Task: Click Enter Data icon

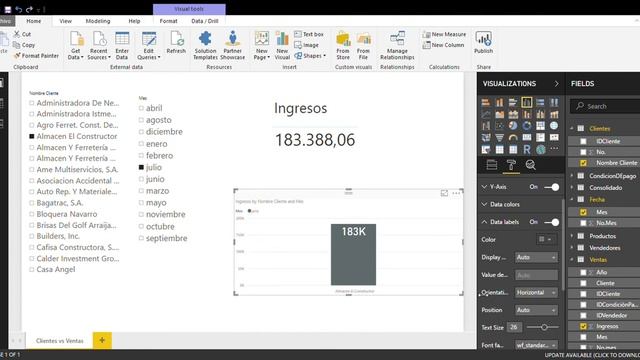Action: click(x=122, y=46)
